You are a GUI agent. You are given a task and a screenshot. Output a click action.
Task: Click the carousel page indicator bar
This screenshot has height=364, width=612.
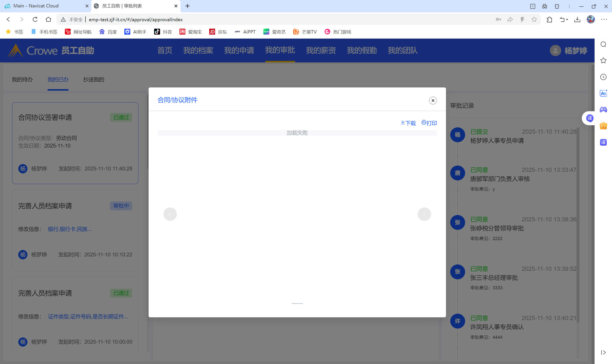297,304
